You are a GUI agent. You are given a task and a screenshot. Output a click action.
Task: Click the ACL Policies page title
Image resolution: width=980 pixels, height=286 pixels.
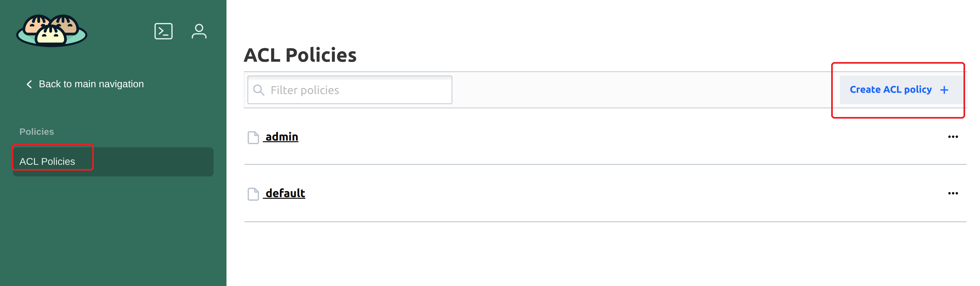click(300, 55)
